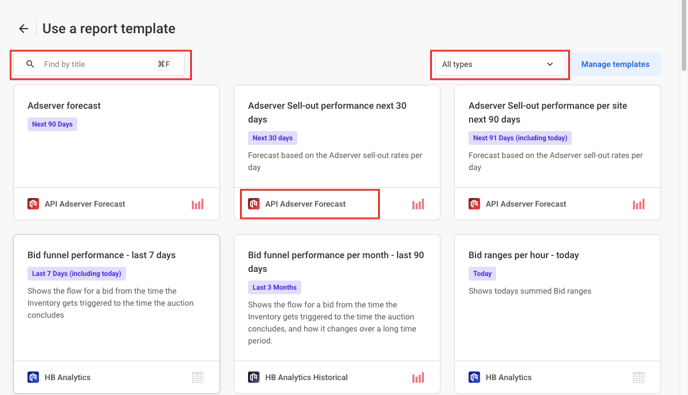Click the Next 30 days tag
The width and height of the screenshot is (688, 395).
click(x=272, y=138)
